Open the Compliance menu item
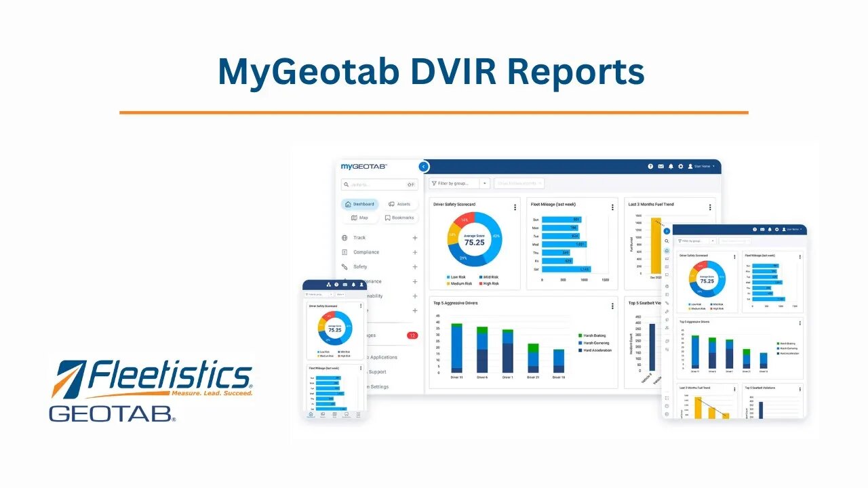868x488 pixels. pyautogui.click(x=366, y=252)
